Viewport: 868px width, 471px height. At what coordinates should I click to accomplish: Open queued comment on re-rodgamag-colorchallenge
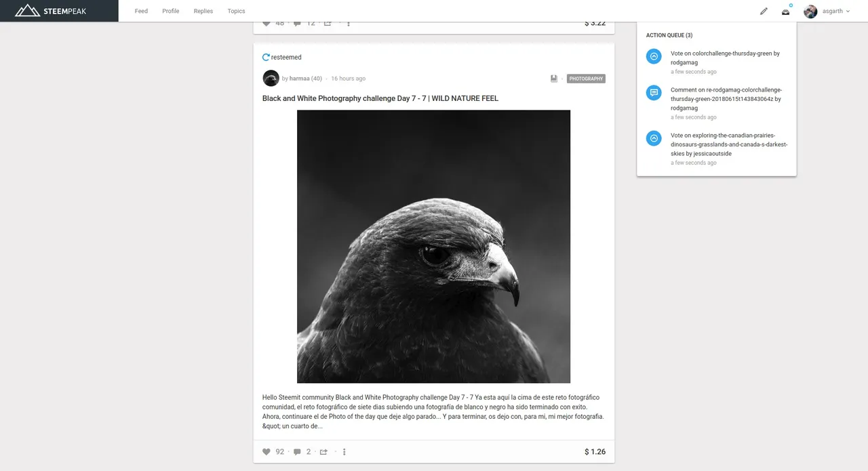click(x=726, y=98)
